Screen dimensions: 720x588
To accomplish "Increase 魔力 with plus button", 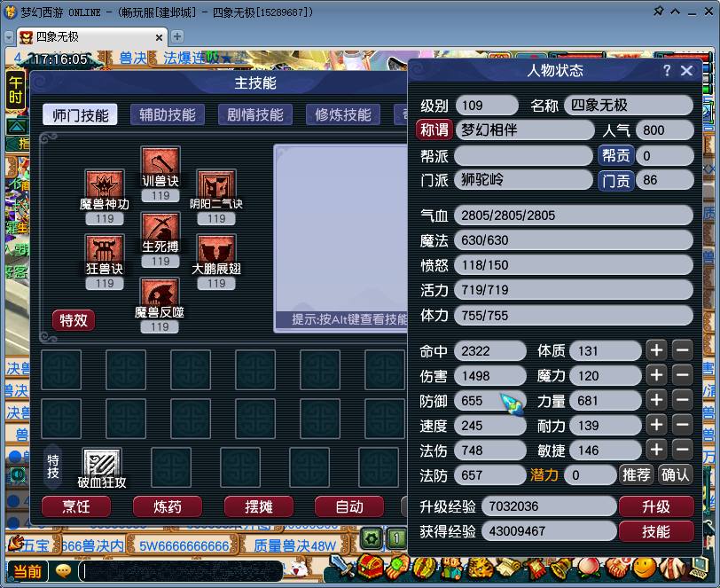I will point(657,375).
